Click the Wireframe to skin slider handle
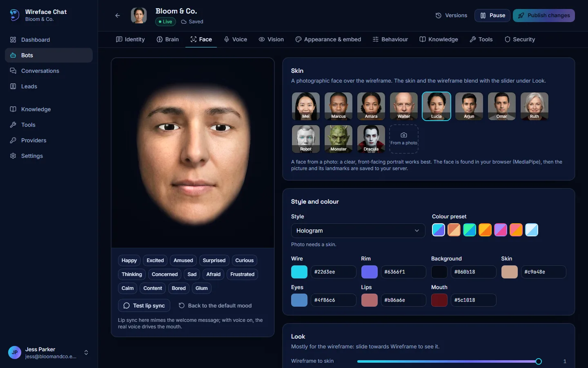 pos(539,361)
